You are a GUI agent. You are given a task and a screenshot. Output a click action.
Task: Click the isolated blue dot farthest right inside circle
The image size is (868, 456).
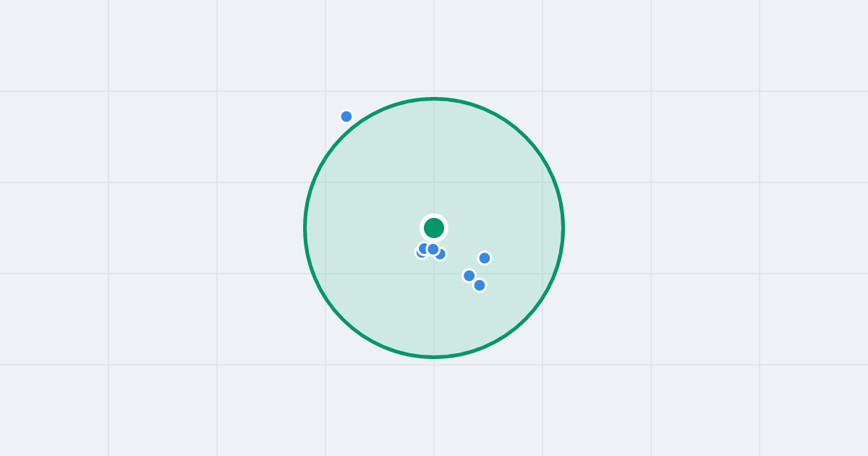[x=485, y=258]
